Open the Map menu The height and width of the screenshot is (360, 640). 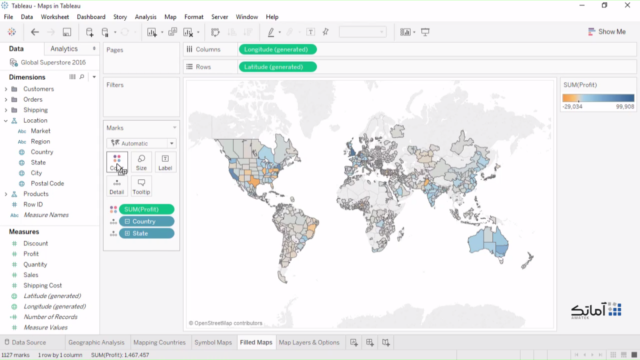[170, 17]
